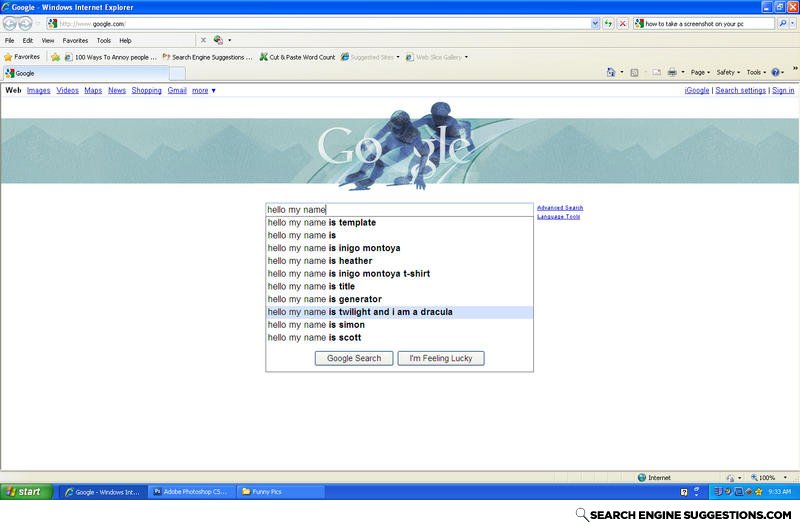Open the Shopping link

click(146, 90)
